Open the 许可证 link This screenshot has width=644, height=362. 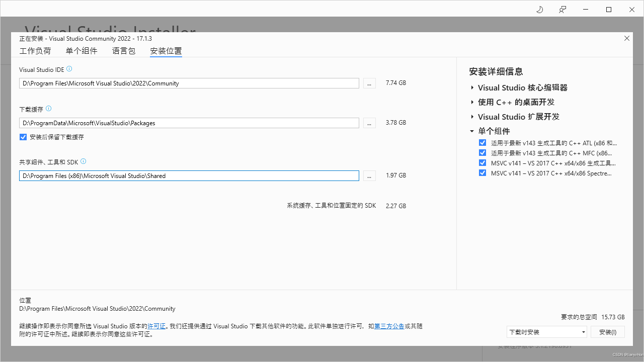[156, 326]
